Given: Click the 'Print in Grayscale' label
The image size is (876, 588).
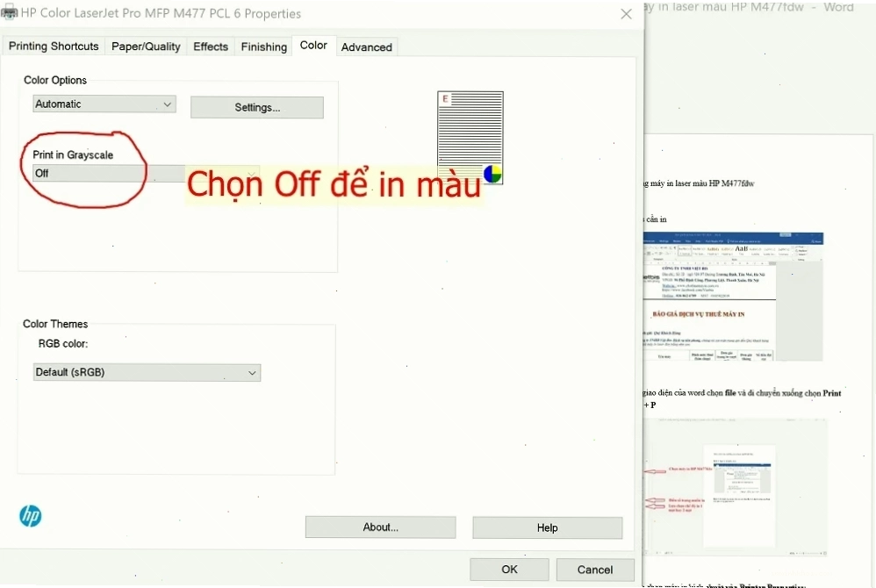Looking at the screenshot, I should coord(73,154).
